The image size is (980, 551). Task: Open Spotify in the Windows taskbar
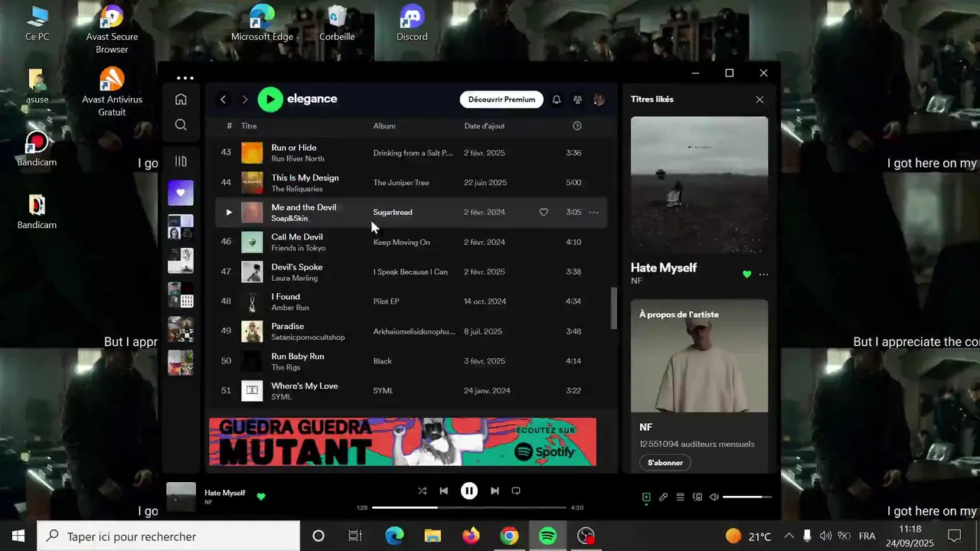coord(547,536)
